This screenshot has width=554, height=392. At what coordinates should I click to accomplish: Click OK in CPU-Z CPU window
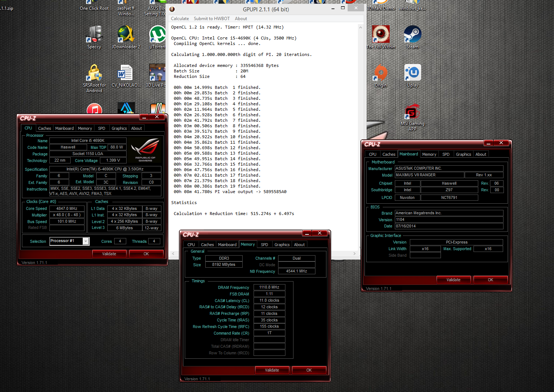[x=146, y=254]
